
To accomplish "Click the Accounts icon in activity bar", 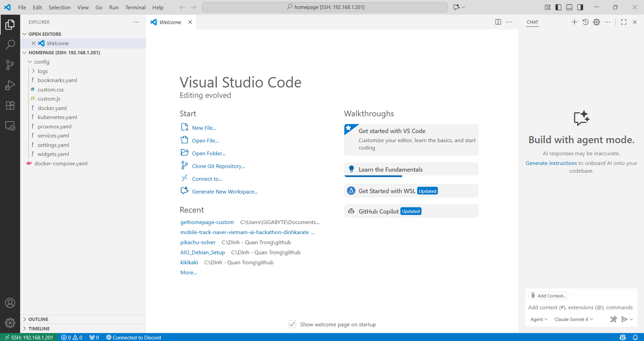I will tap(10, 303).
